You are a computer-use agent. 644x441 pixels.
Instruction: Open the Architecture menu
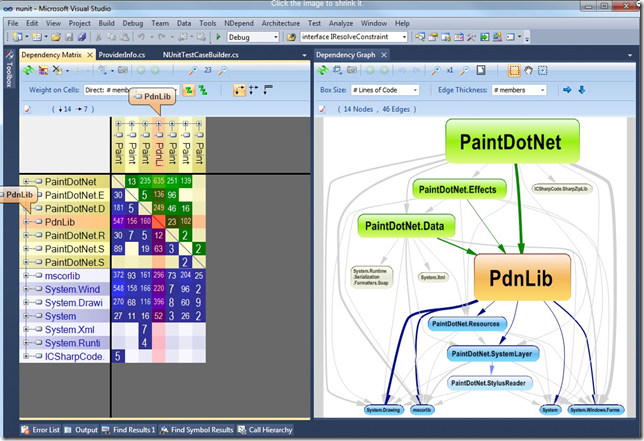(281, 23)
